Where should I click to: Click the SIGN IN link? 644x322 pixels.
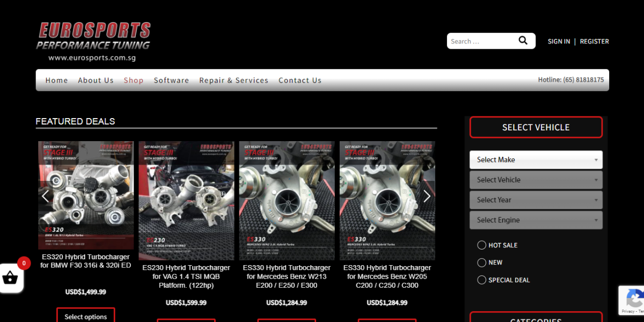[559, 41]
